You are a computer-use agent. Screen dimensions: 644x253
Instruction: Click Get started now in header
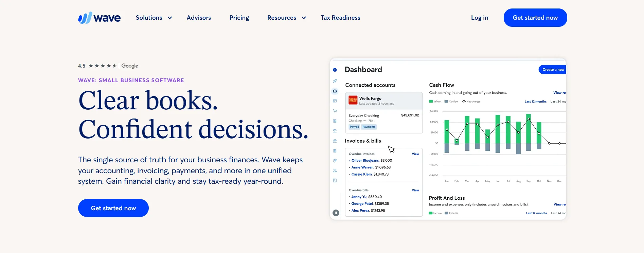pos(535,18)
